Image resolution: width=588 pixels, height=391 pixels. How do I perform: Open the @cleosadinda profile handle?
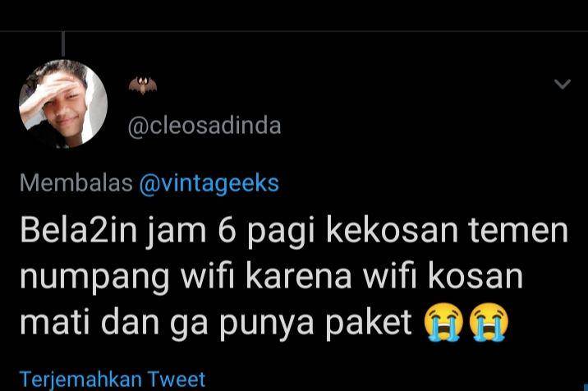point(204,126)
